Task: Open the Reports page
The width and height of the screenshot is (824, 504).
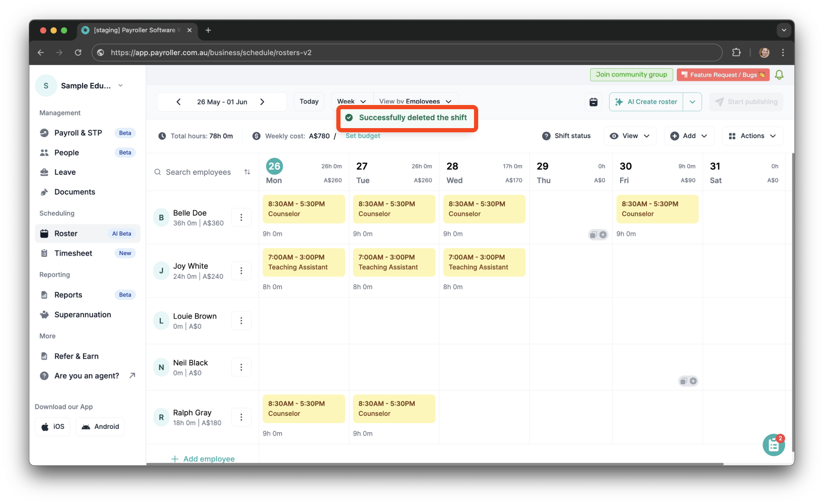Action: [x=88, y=295]
